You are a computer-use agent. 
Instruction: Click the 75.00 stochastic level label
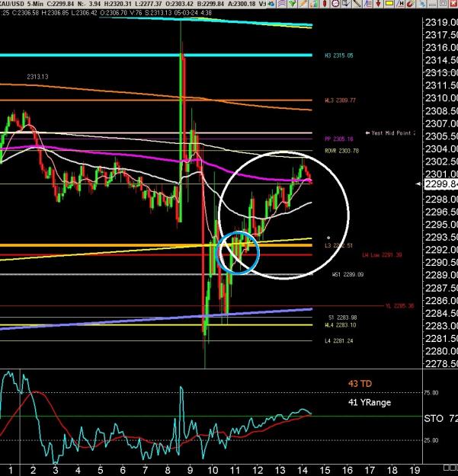[x=431, y=393]
